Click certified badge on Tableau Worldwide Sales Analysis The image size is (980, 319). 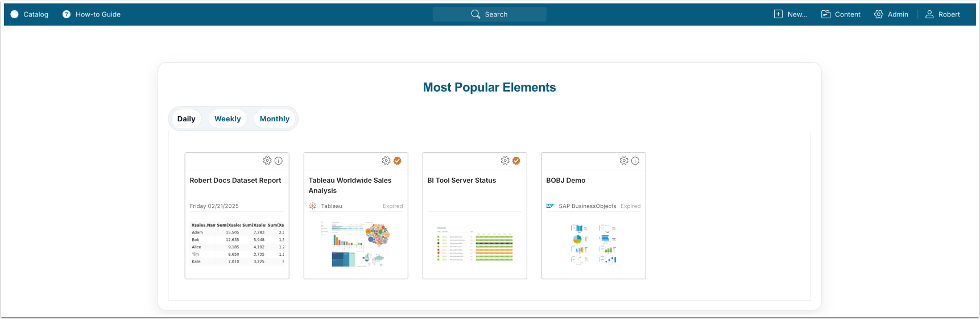point(398,161)
